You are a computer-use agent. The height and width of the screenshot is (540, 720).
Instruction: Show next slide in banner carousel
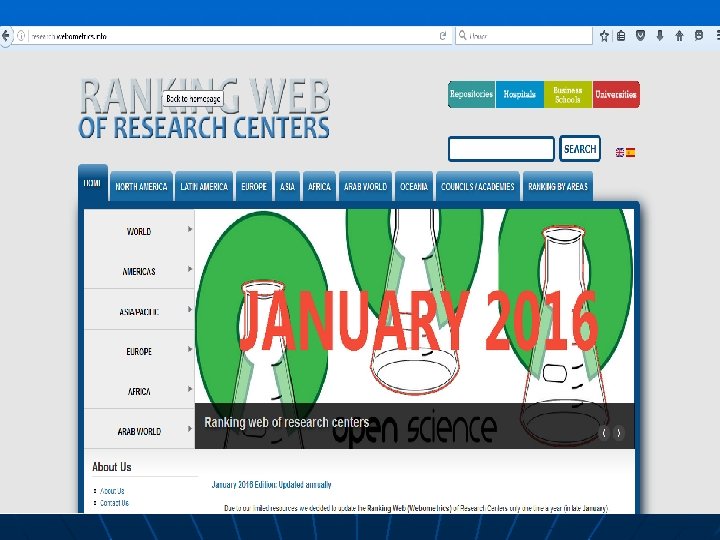619,433
